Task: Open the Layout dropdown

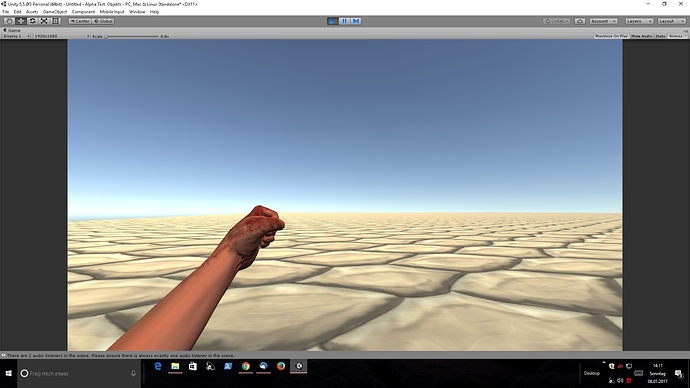Action: click(x=672, y=21)
